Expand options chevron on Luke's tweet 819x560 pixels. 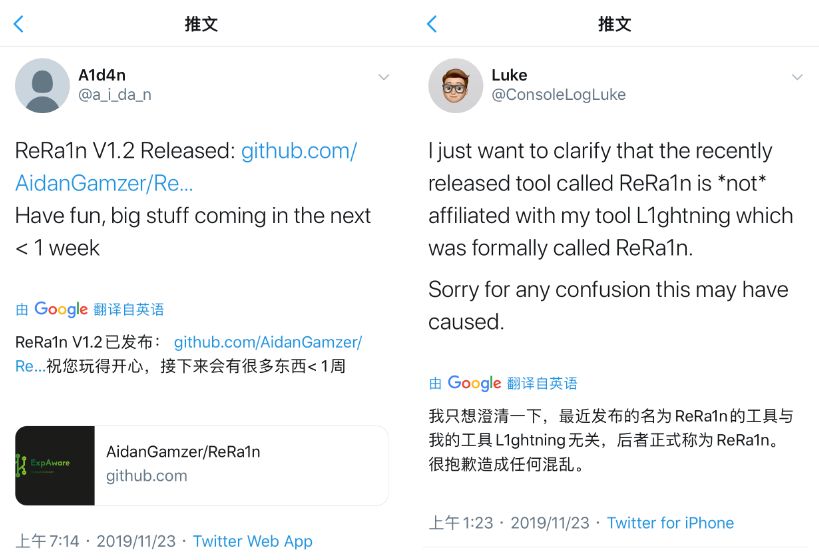pos(797,77)
